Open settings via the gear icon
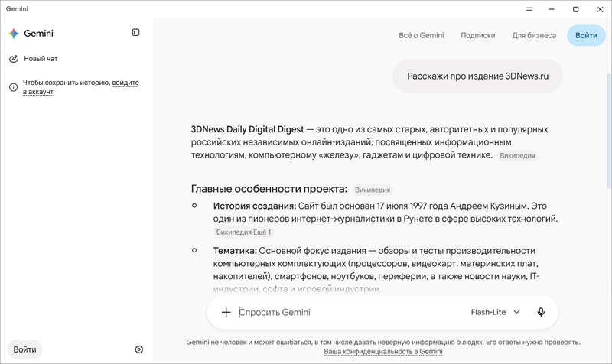612x364 pixels. point(138,349)
